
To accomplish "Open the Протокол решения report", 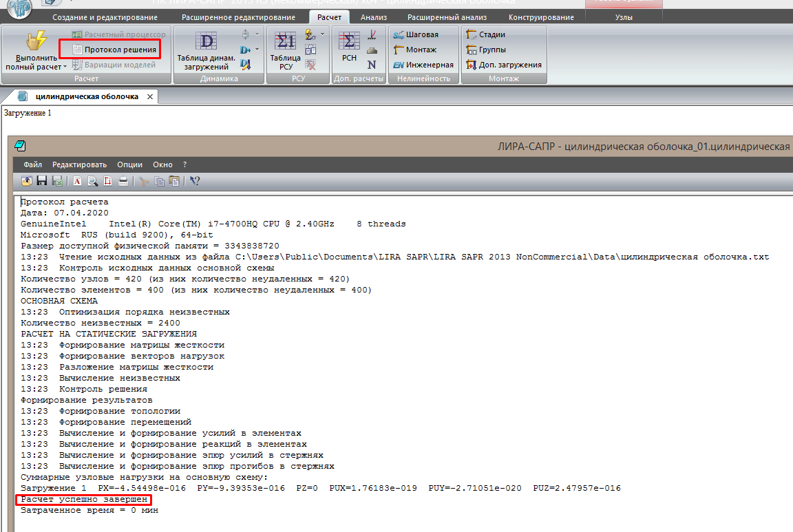I will pyautogui.click(x=115, y=50).
